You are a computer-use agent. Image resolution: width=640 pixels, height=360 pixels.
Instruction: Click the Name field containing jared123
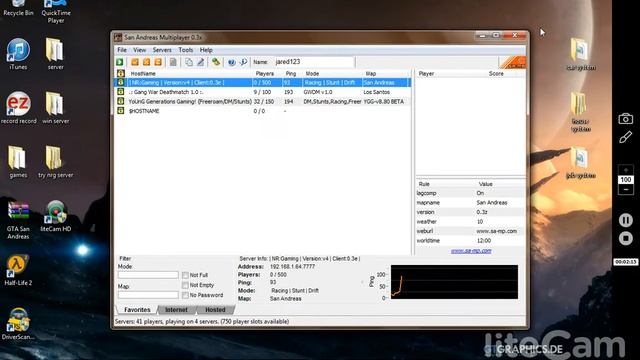coord(313,62)
